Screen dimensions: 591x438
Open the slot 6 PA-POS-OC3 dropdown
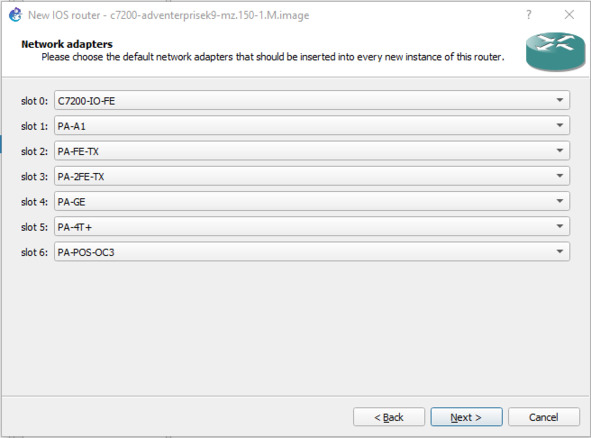(312, 252)
